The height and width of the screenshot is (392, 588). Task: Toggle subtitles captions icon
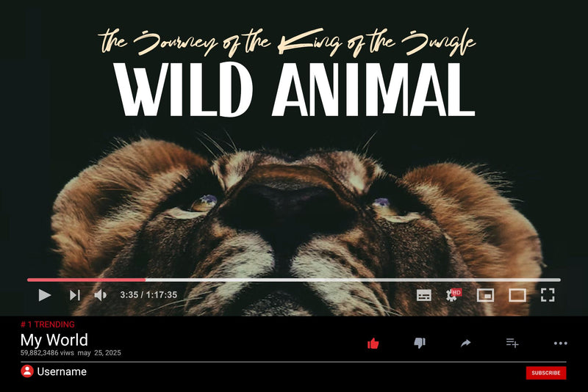click(x=424, y=295)
